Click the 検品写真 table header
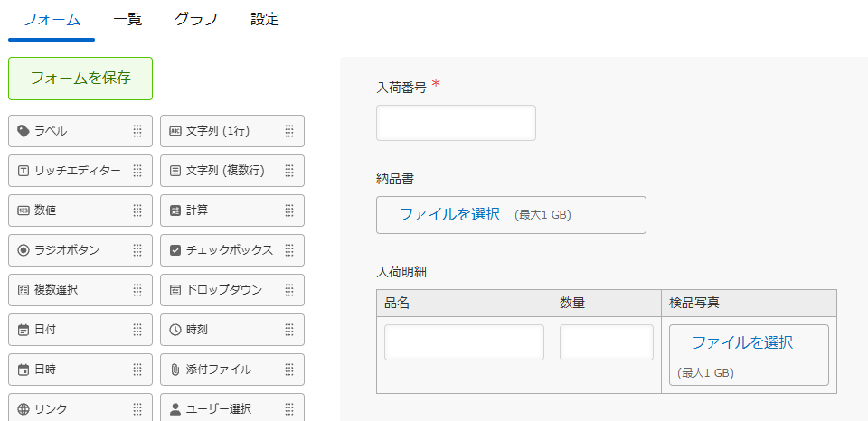 749,304
